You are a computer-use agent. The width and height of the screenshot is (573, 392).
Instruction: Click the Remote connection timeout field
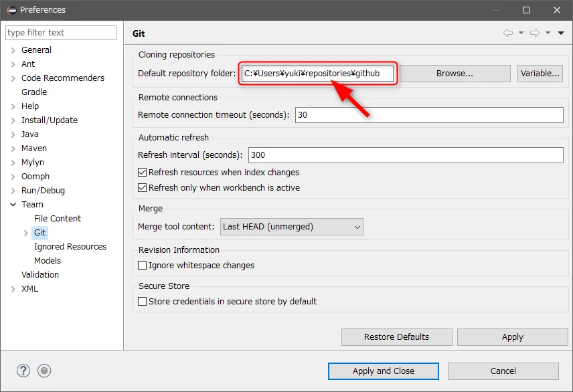428,115
